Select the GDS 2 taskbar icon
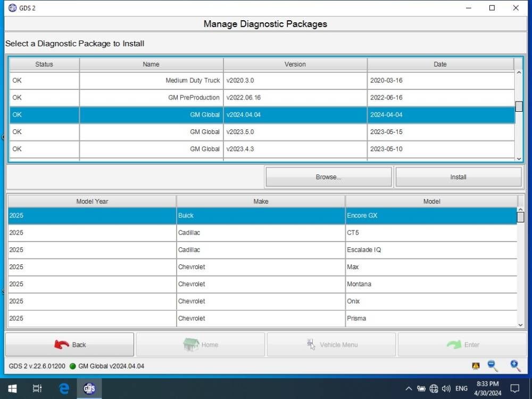Screen dimensions: 532x399 click(x=89, y=388)
